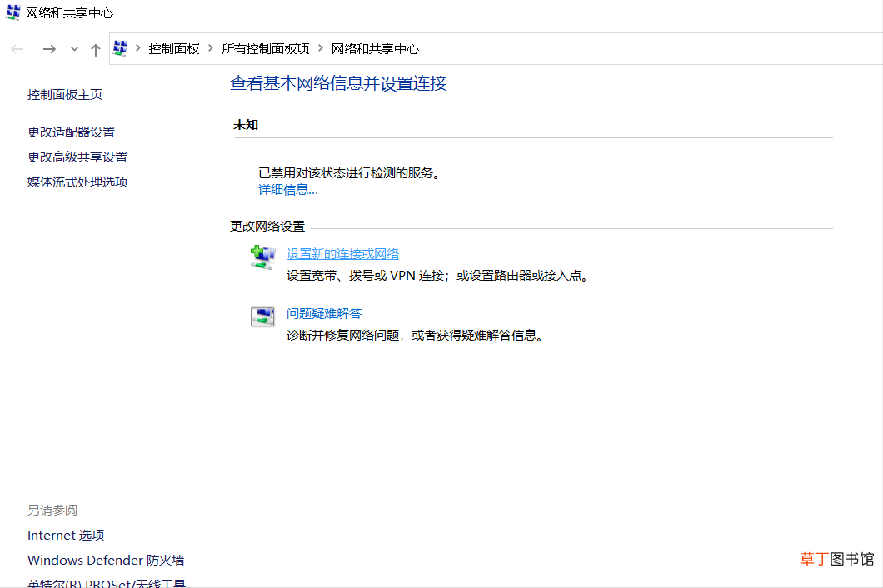Open 更改适配器设置
Viewport: 883px width, 588px height.
click(71, 132)
